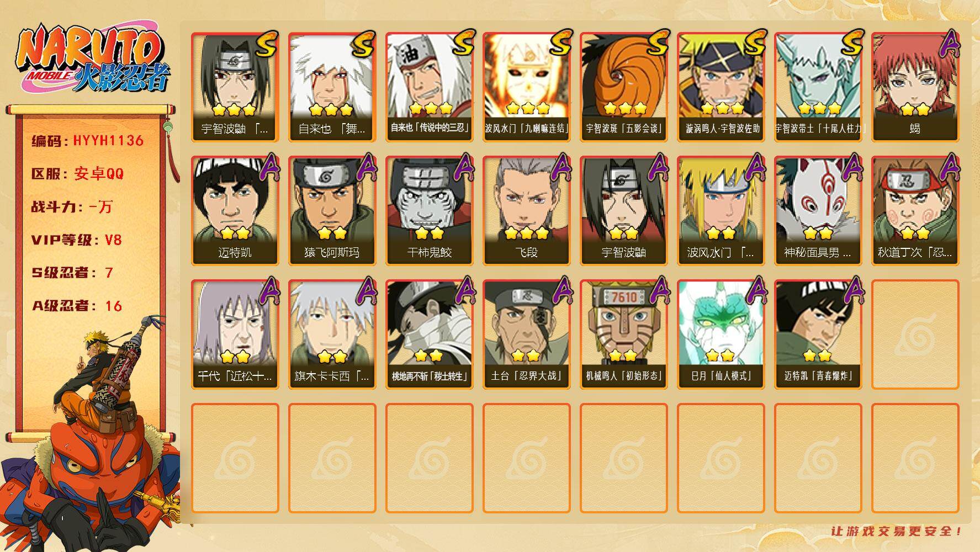
Task: Open 巳月「仙人模式」card
Action: tap(721, 335)
